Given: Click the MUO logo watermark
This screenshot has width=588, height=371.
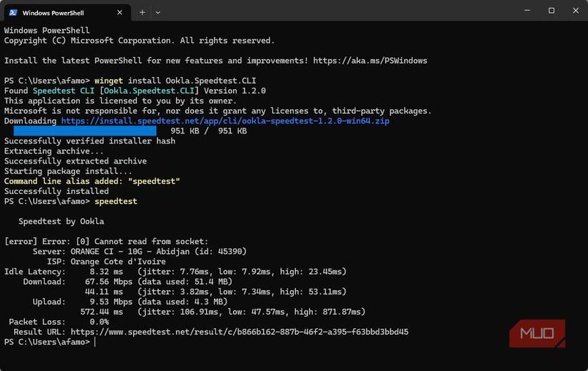Looking at the screenshot, I should coord(537,333).
